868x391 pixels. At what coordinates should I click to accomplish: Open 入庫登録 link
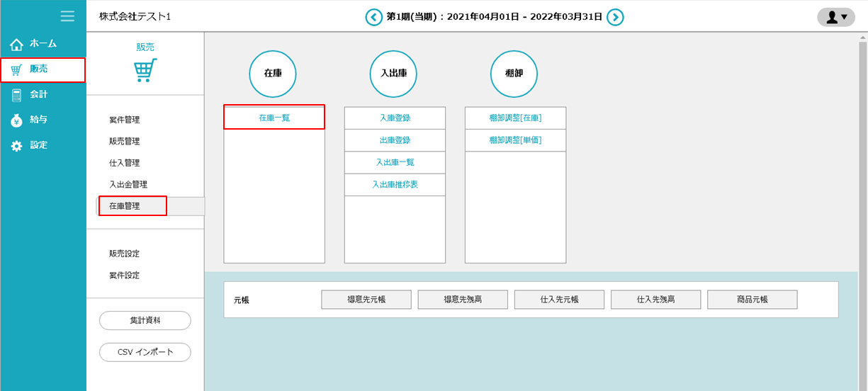pos(395,118)
